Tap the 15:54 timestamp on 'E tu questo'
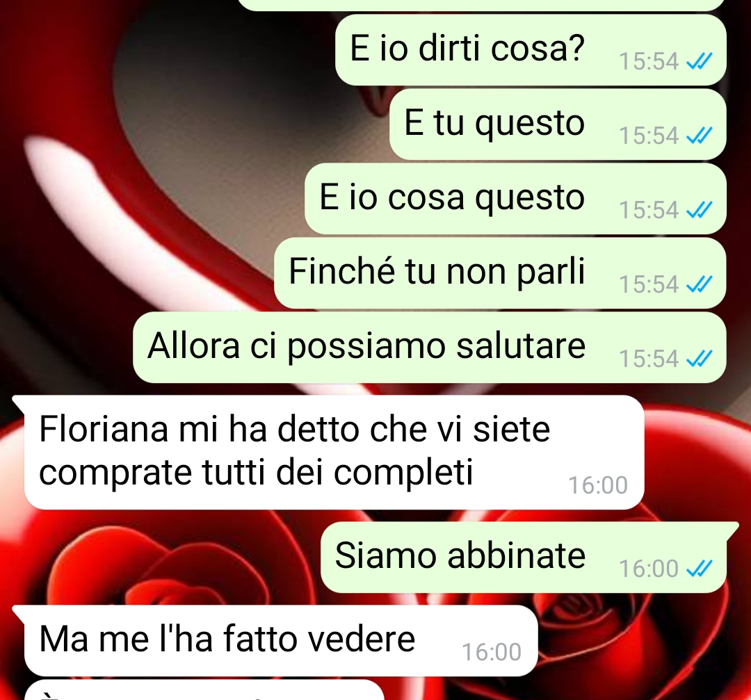The width and height of the screenshot is (751, 700). coord(649,136)
